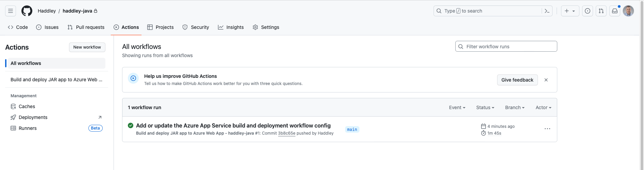Click the New workflow button
644x170 pixels.
click(x=87, y=47)
